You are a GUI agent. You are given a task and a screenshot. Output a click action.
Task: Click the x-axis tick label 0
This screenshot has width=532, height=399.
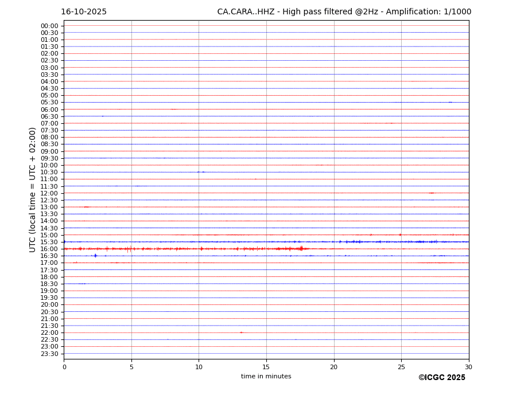pyautogui.click(x=64, y=367)
